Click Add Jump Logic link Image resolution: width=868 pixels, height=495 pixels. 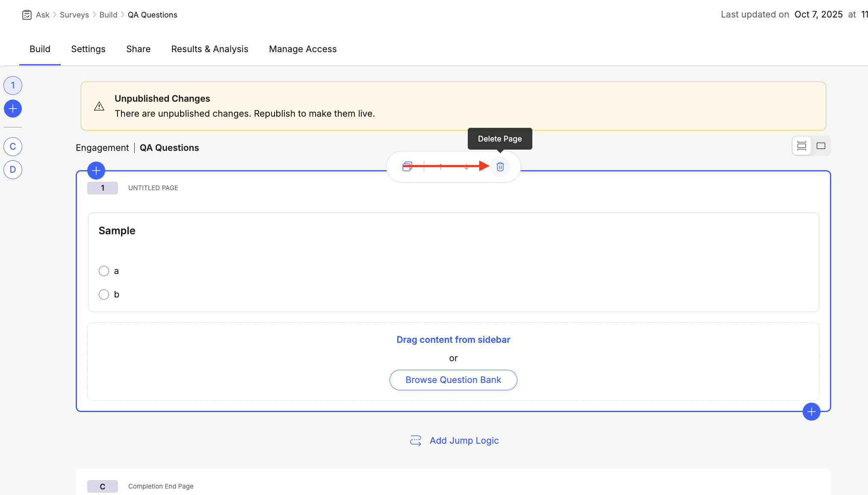click(x=464, y=441)
